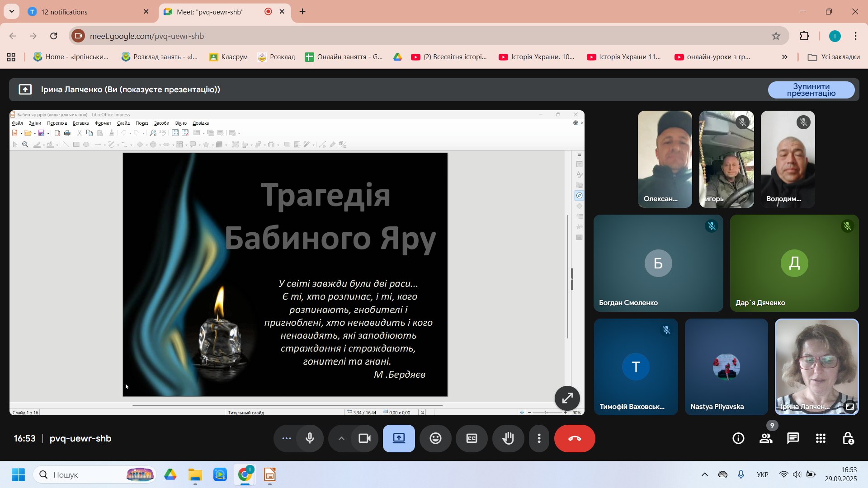Show the participants list icon
Viewport: 868px width, 488px height.
click(x=766, y=438)
